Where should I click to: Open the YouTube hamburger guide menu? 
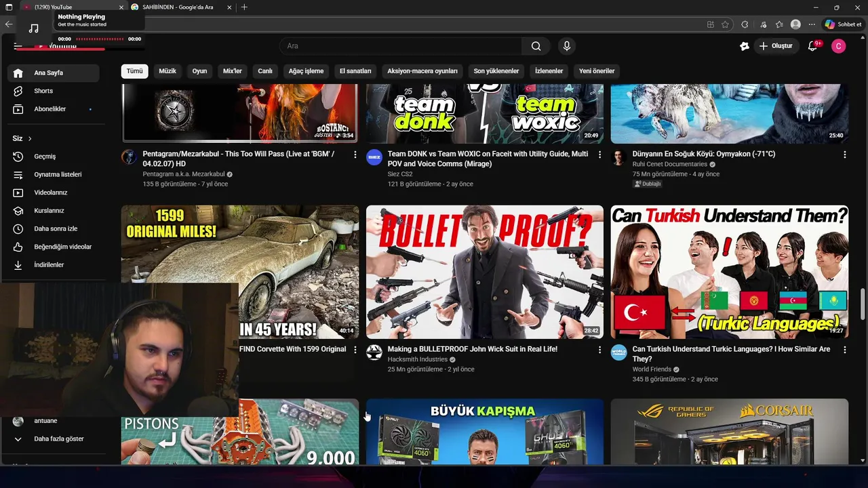18,45
